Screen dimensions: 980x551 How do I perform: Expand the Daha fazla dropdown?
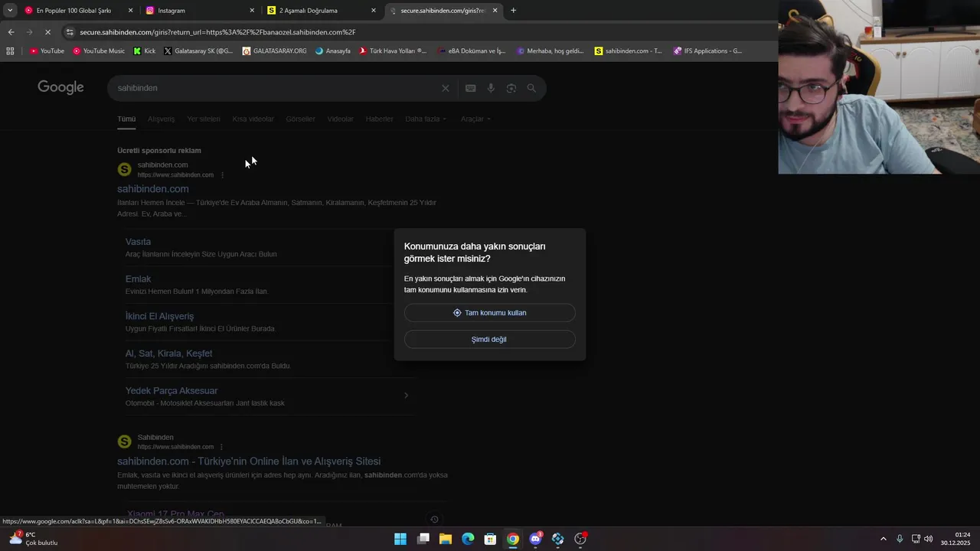click(x=426, y=119)
